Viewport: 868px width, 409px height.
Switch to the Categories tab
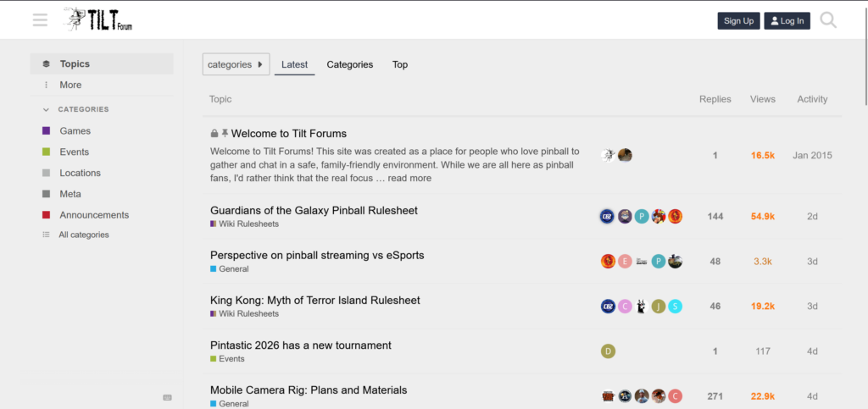tap(350, 64)
